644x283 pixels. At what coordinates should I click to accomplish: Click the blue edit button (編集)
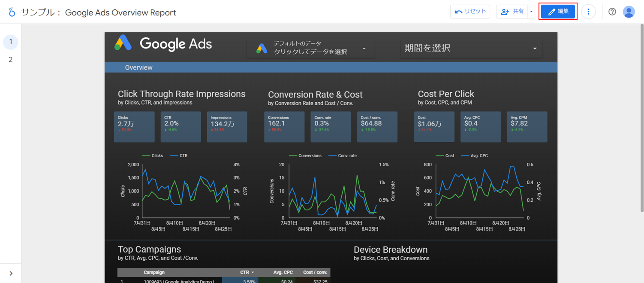click(x=558, y=12)
